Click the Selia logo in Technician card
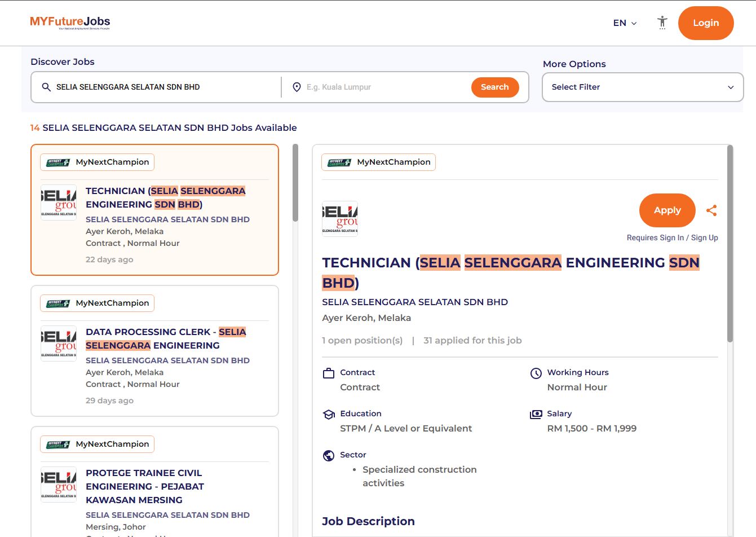756x537 pixels. click(x=59, y=202)
